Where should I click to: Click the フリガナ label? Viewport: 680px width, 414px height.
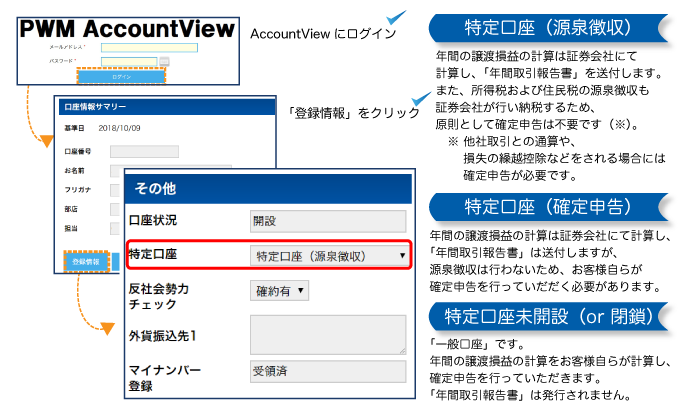[x=78, y=190]
